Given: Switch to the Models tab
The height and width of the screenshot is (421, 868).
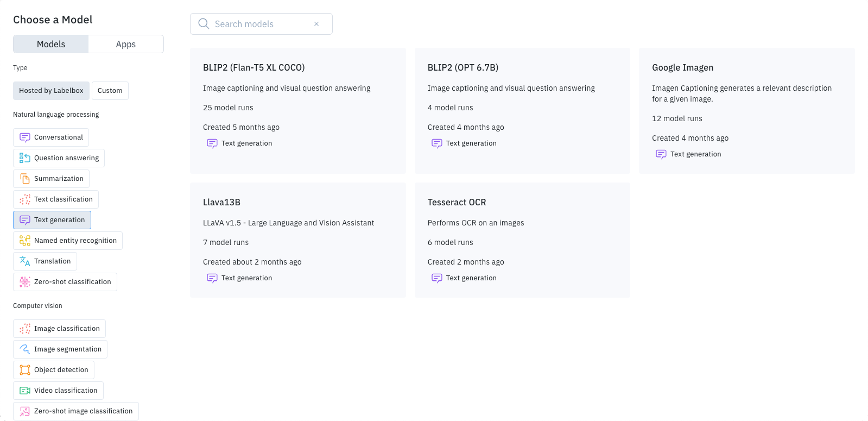Looking at the screenshot, I should (51, 44).
